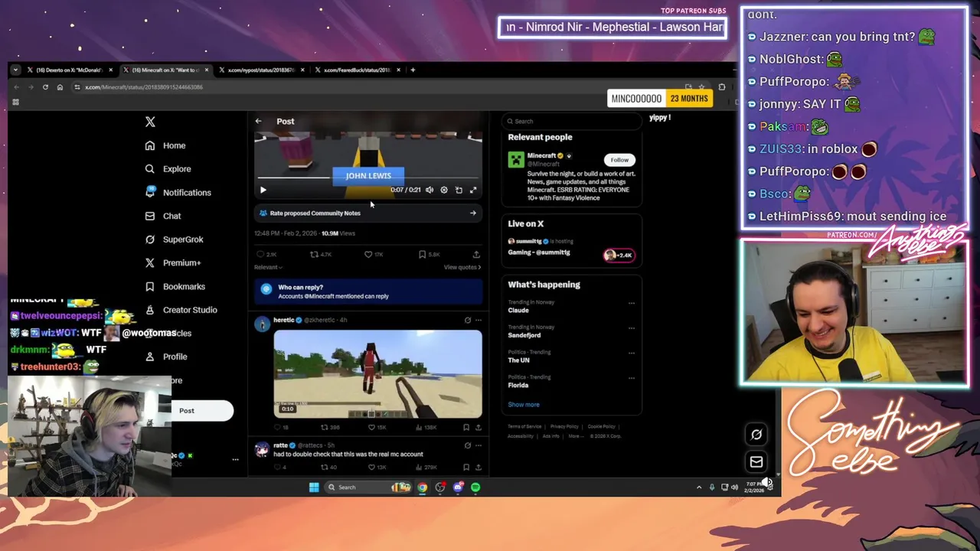Open the Explore page
Screen dimensions: 980x551
(x=168, y=169)
